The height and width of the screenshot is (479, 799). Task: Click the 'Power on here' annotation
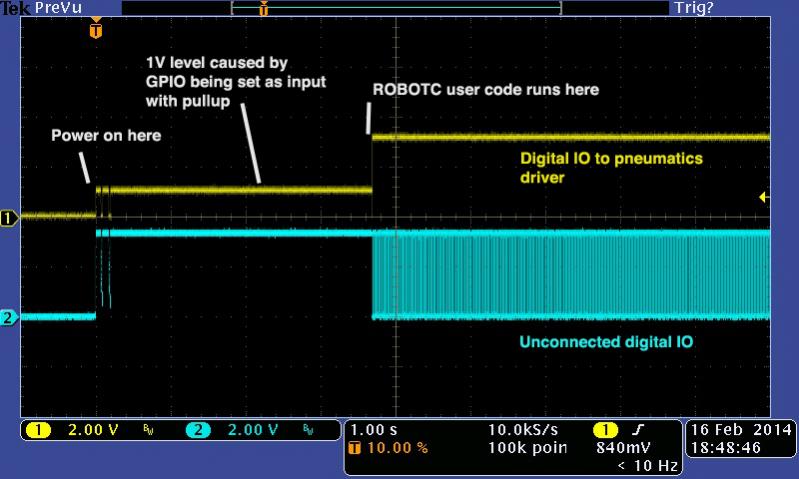click(x=106, y=136)
